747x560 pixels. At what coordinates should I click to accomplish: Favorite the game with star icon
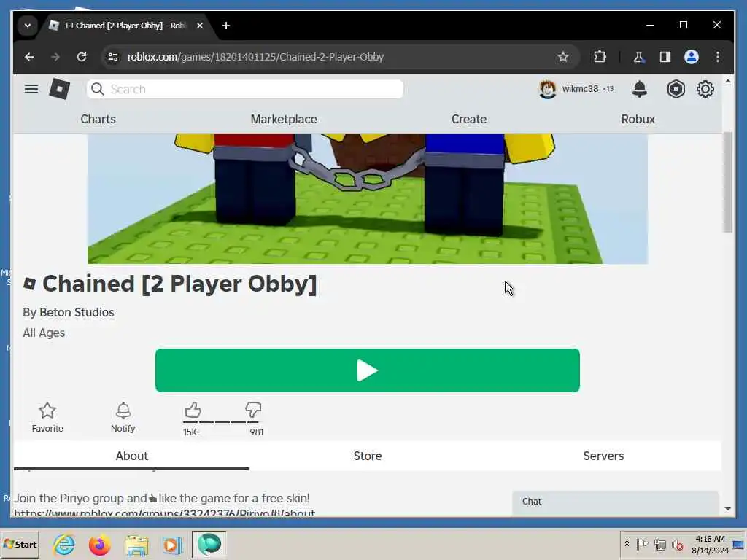click(47, 417)
